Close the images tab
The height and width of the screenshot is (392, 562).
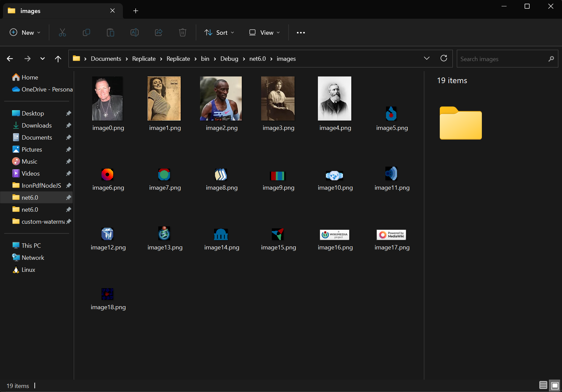click(113, 11)
